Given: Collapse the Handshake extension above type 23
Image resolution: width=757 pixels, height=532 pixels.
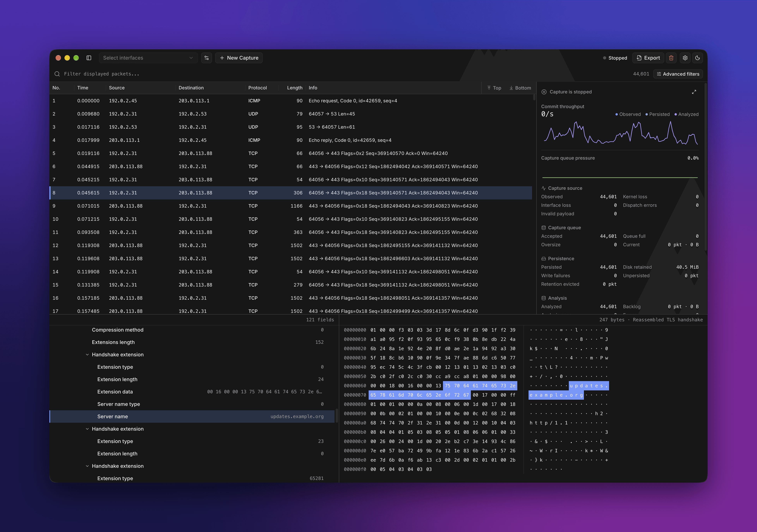Looking at the screenshot, I should click(87, 429).
